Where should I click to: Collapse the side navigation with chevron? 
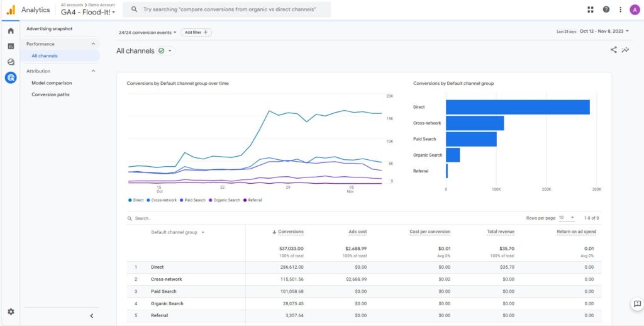tap(92, 316)
